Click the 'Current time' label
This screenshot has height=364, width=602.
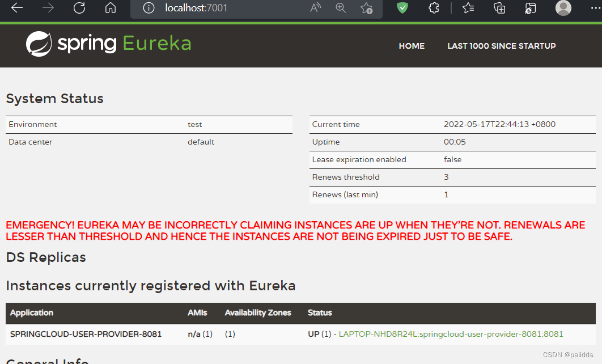tap(336, 124)
